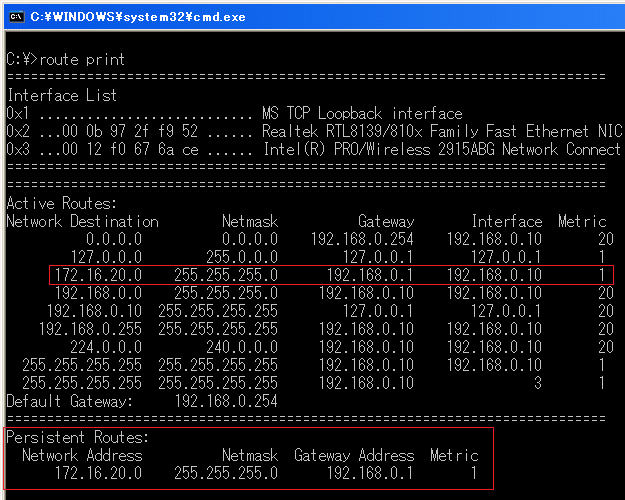Click persistent route netmask 255.255.255.0
This screenshot has height=500, width=625.
226,473
